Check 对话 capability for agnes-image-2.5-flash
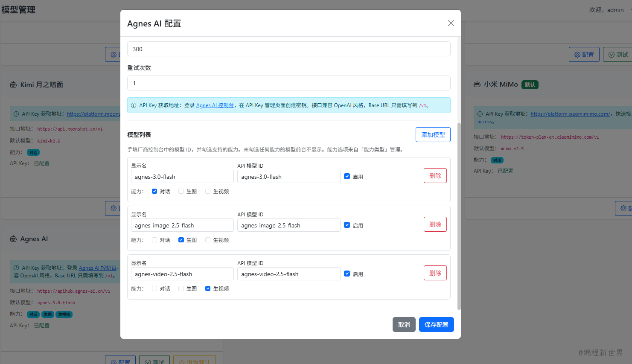This screenshot has width=632, height=364. coord(154,240)
